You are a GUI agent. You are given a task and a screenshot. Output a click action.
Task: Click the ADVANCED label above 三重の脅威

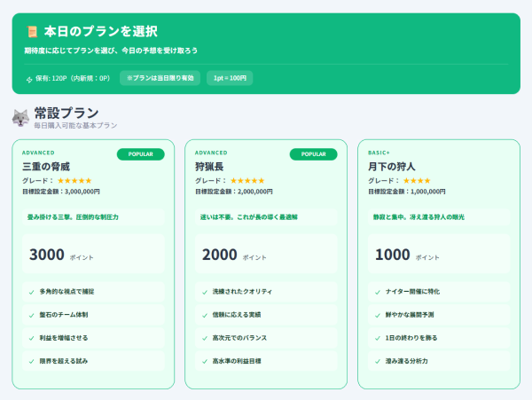(38, 153)
